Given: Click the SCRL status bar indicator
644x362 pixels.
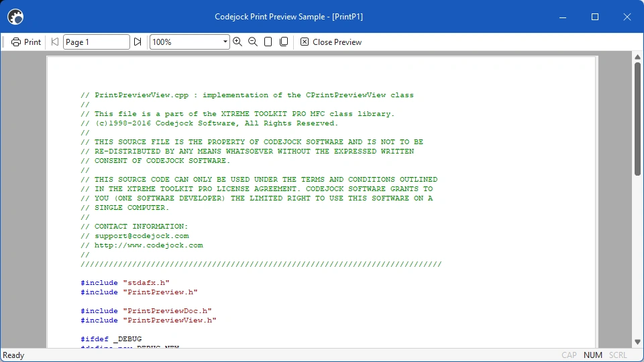Looking at the screenshot, I should click(618, 355).
